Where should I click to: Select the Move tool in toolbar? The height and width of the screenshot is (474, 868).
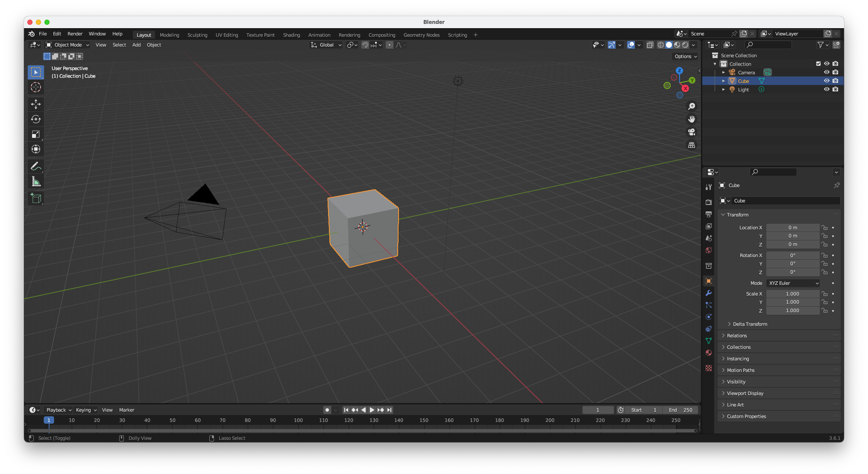[36, 104]
